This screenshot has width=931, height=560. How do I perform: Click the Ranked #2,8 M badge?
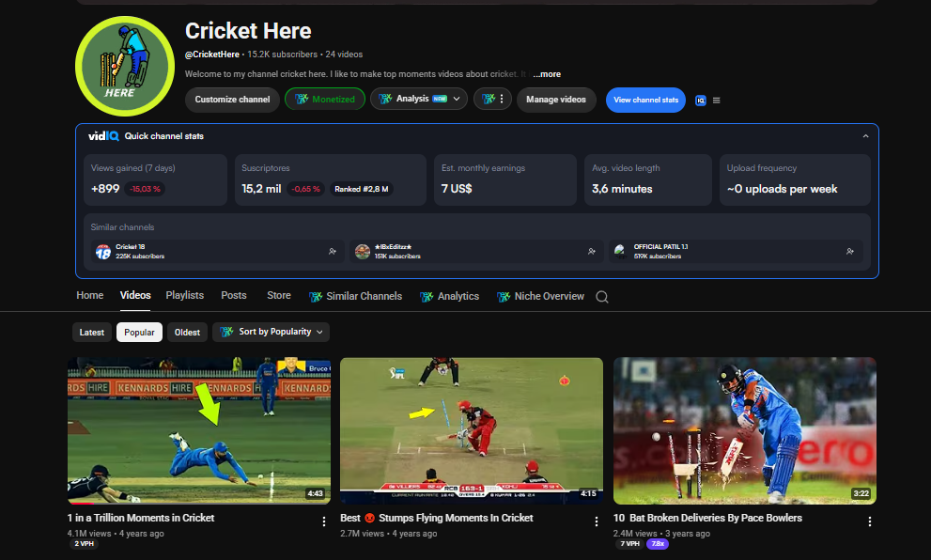click(x=361, y=189)
